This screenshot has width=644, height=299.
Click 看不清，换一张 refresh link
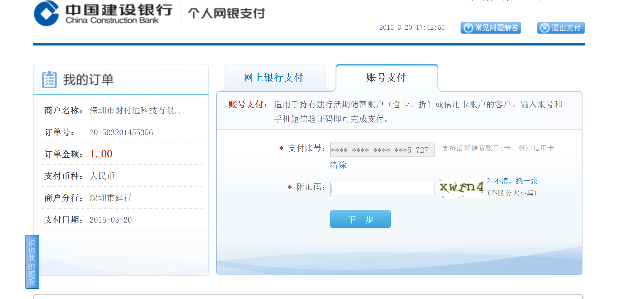coord(512,181)
